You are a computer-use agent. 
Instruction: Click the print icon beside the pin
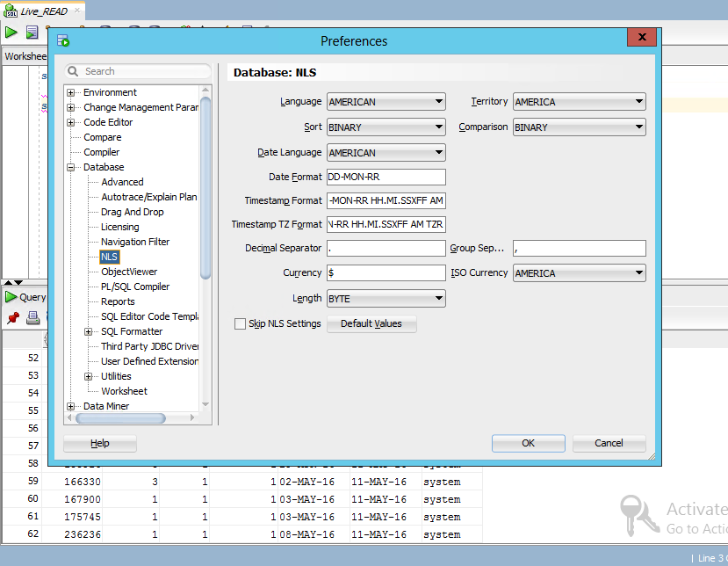32,318
